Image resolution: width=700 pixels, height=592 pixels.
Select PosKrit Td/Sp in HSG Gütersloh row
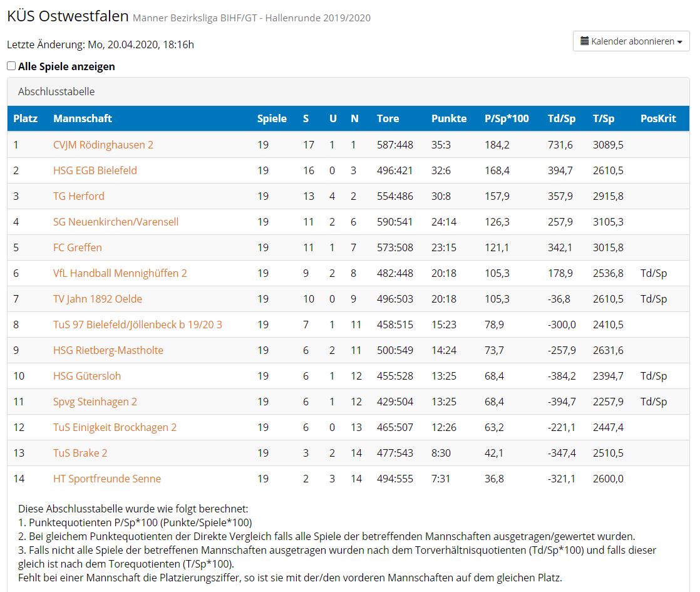coord(654,376)
